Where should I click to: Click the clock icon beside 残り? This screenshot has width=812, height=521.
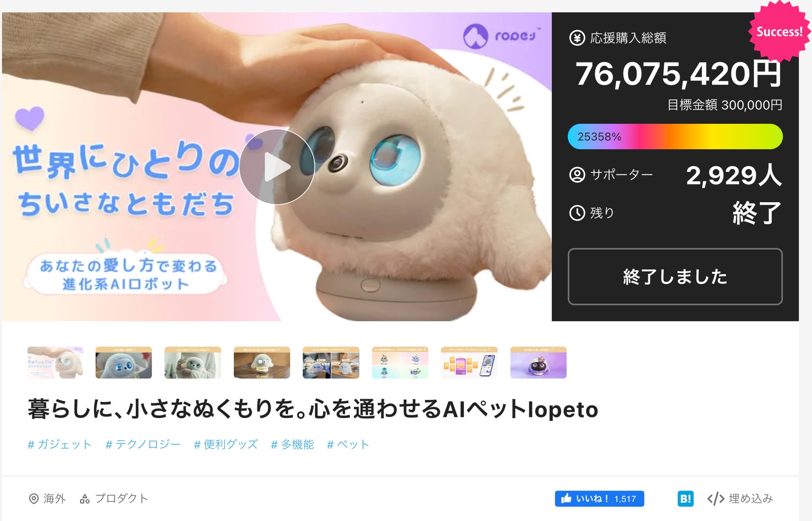click(577, 213)
